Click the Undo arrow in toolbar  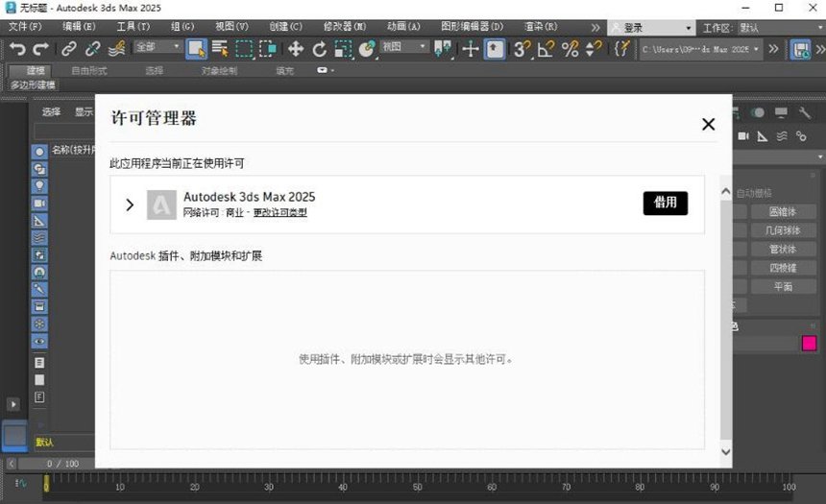(x=17, y=49)
